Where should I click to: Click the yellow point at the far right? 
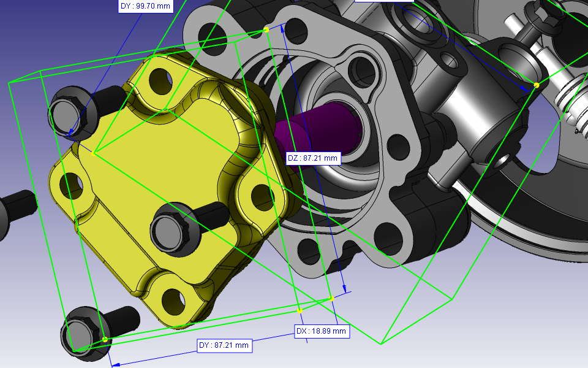click(536, 85)
